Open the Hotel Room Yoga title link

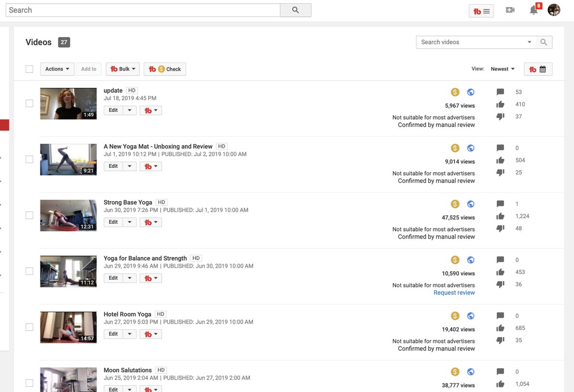point(127,315)
